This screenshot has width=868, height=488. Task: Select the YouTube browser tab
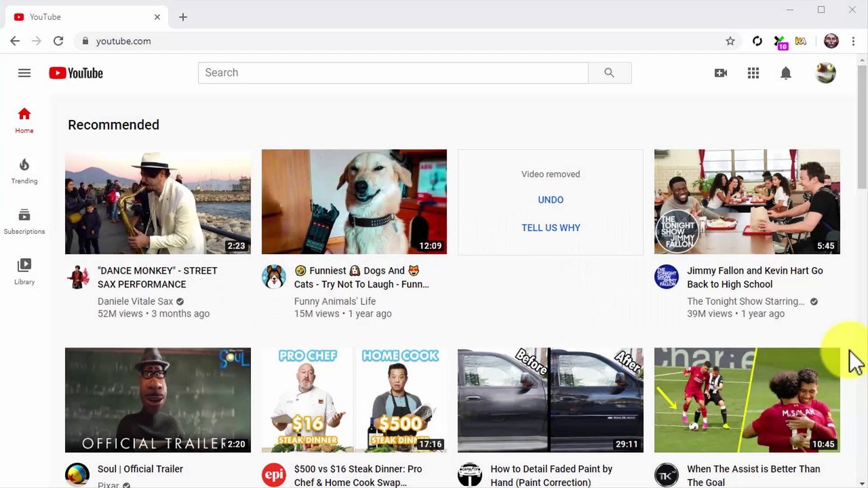pos(87,17)
